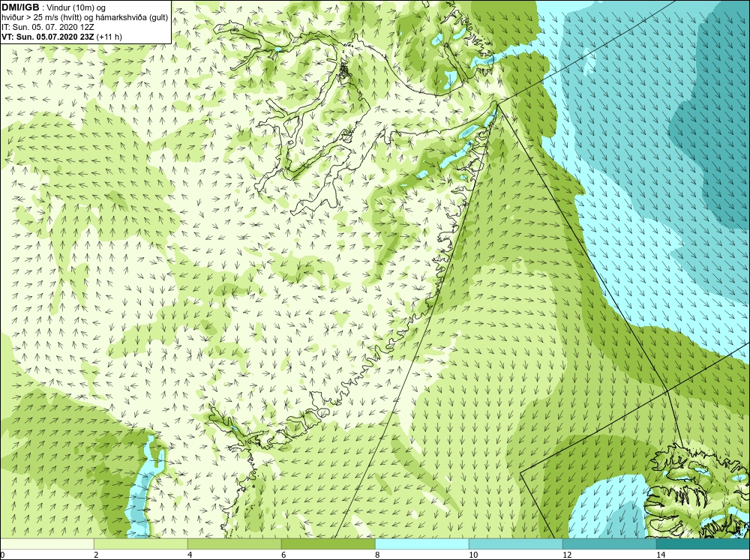The image size is (750, 560).
Task: Click the 6–8 m/s legend color swatch
Action: coord(328,544)
